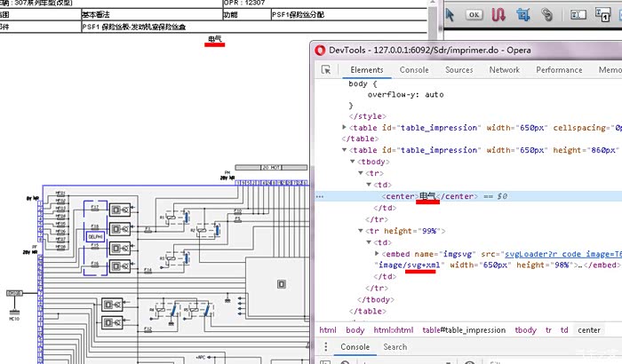622x364 pixels.
Task: Open the Console drawer three-dot menu
Action: click(325, 347)
